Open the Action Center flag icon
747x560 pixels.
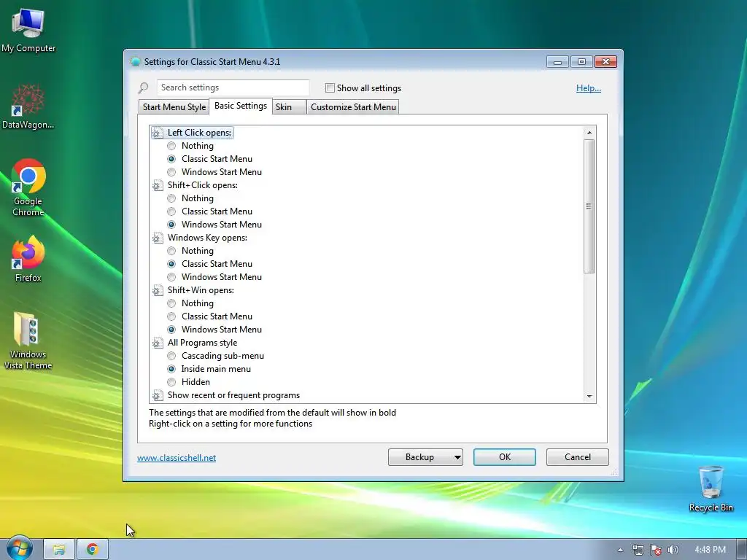tap(656, 550)
